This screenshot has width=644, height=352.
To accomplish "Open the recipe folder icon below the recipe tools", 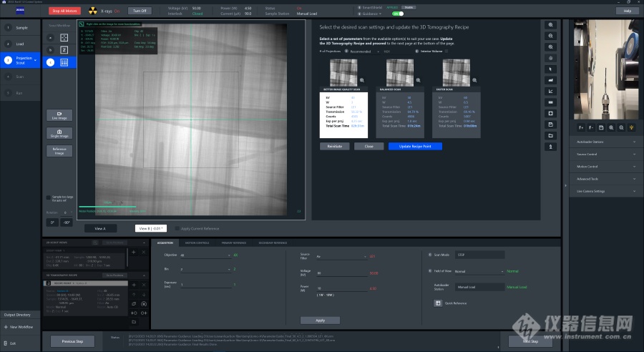I will click(134, 322).
